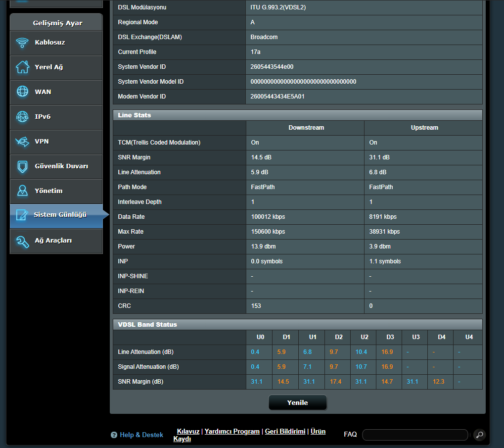Click the U0 band column header

[260, 337]
